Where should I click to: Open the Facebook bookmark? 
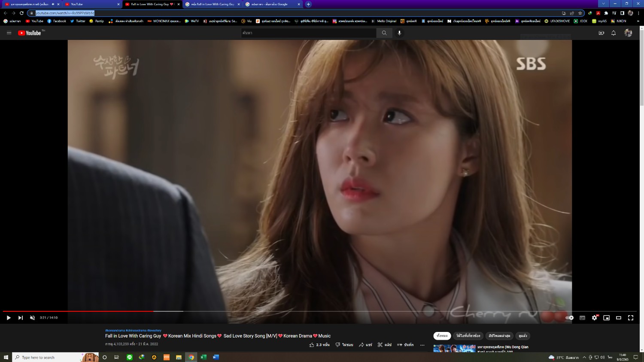(57, 21)
